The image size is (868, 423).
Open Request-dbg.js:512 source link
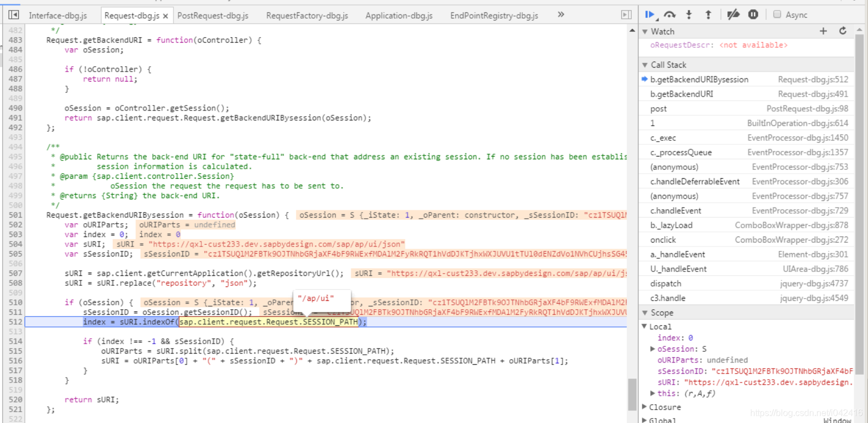pyautogui.click(x=813, y=79)
